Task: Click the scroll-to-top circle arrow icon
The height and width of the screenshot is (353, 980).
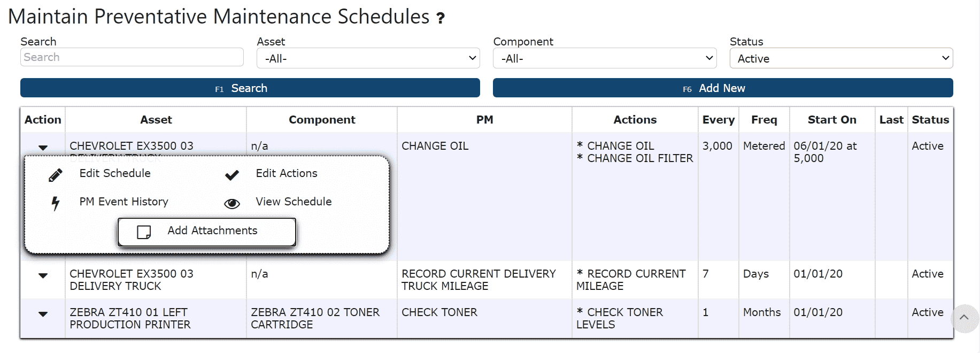Action: pyautogui.click(x=964, y=318)
